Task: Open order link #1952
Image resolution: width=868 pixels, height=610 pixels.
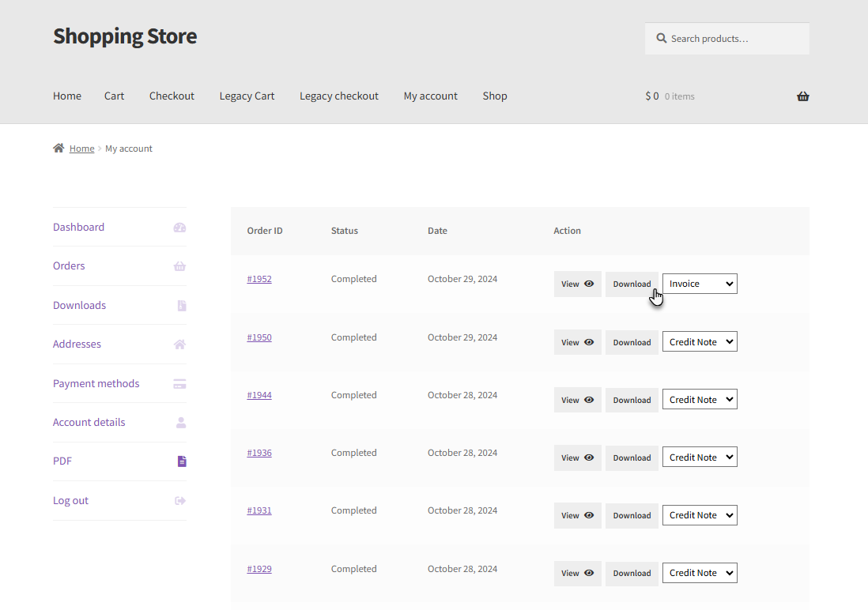Action: click(x=259, y=279)
